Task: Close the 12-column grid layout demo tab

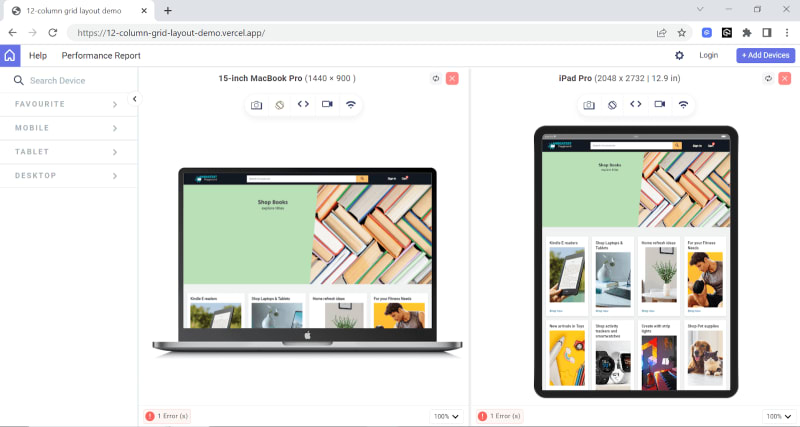Action: pyautogui.click(x=144, y=10)
